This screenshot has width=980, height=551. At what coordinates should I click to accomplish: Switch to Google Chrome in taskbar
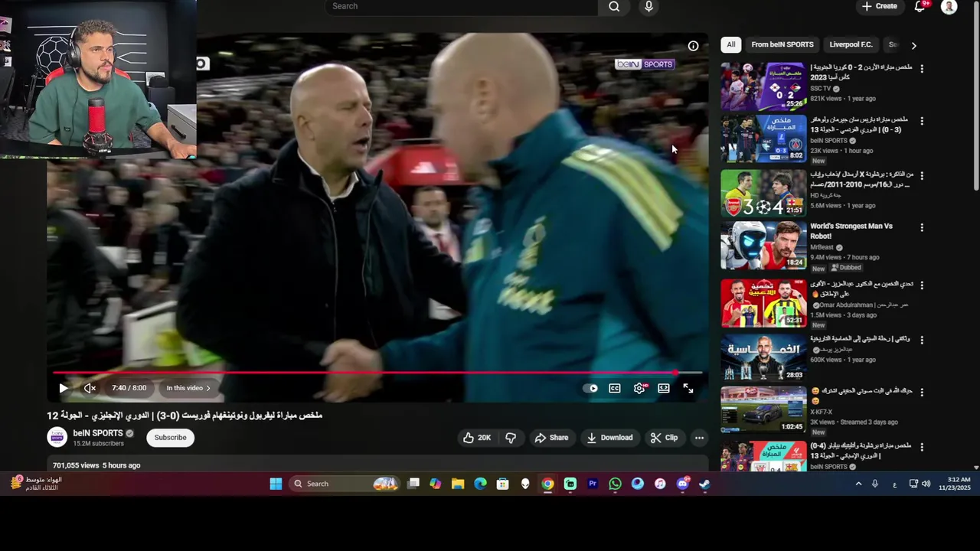pos(547,484)
